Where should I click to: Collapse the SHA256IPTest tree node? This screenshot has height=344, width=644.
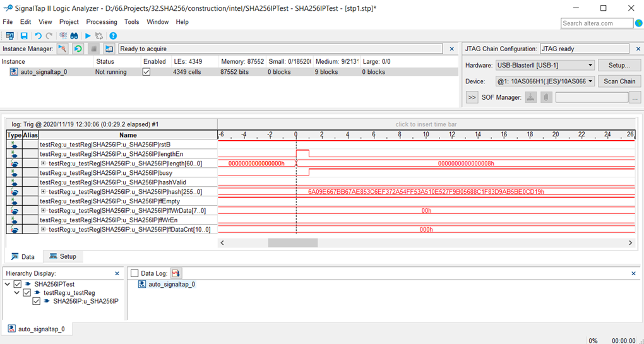pos(8,284)
